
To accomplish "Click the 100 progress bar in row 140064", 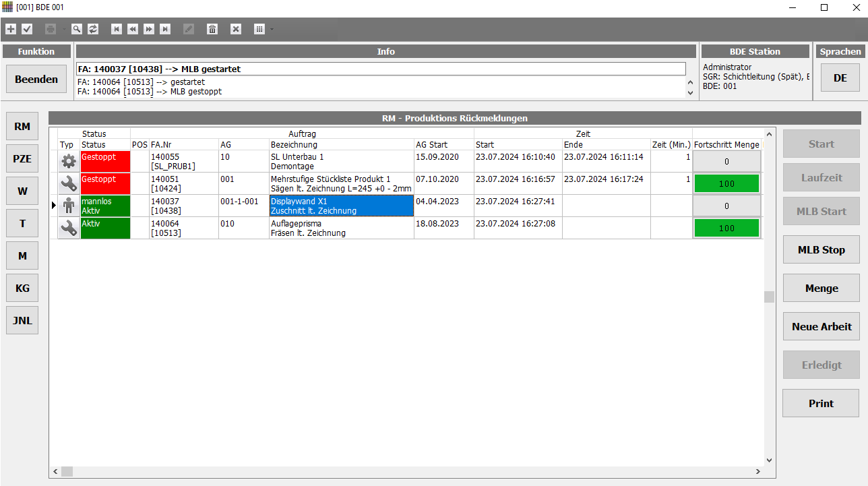I will point(726,228).
